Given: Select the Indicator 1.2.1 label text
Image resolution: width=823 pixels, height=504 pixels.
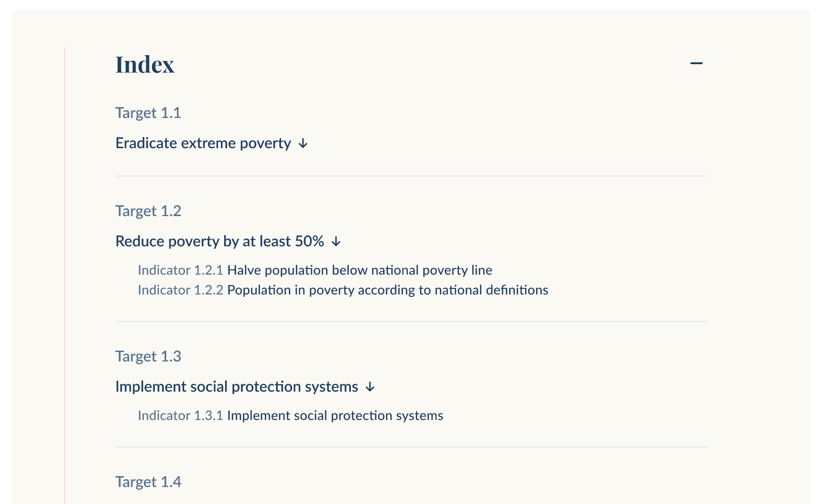Looking at the screenshot, I should point(180,270).
